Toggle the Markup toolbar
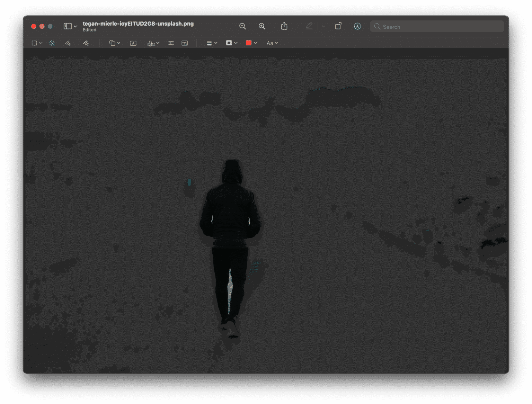 point(357,26)
